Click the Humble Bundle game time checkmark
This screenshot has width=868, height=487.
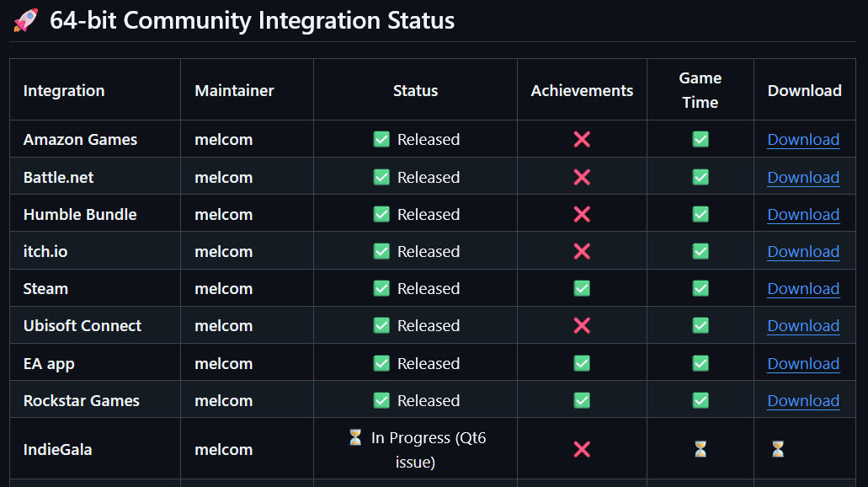click(x=700, y=214)
